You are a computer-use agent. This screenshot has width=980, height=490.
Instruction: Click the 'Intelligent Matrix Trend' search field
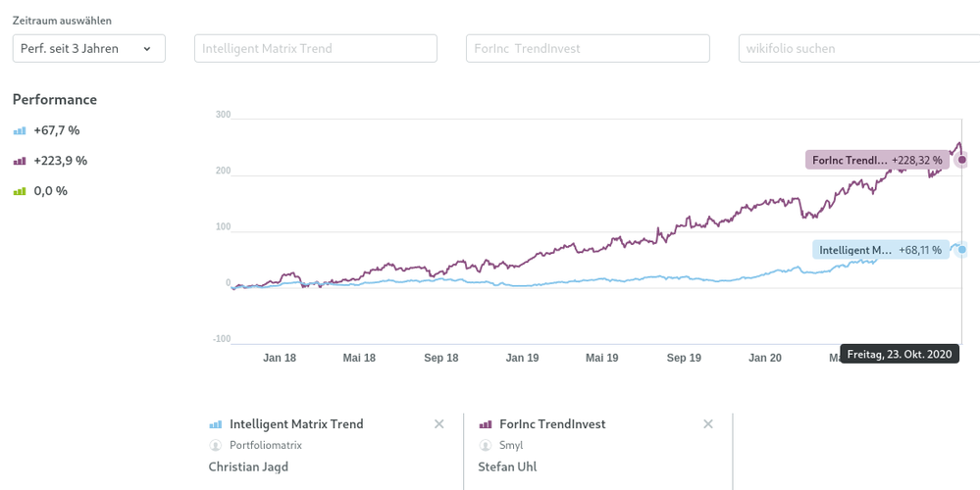coord(315,48)
